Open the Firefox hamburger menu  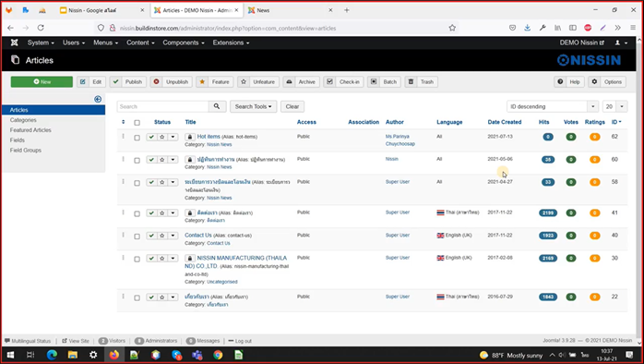click(633, 28)
